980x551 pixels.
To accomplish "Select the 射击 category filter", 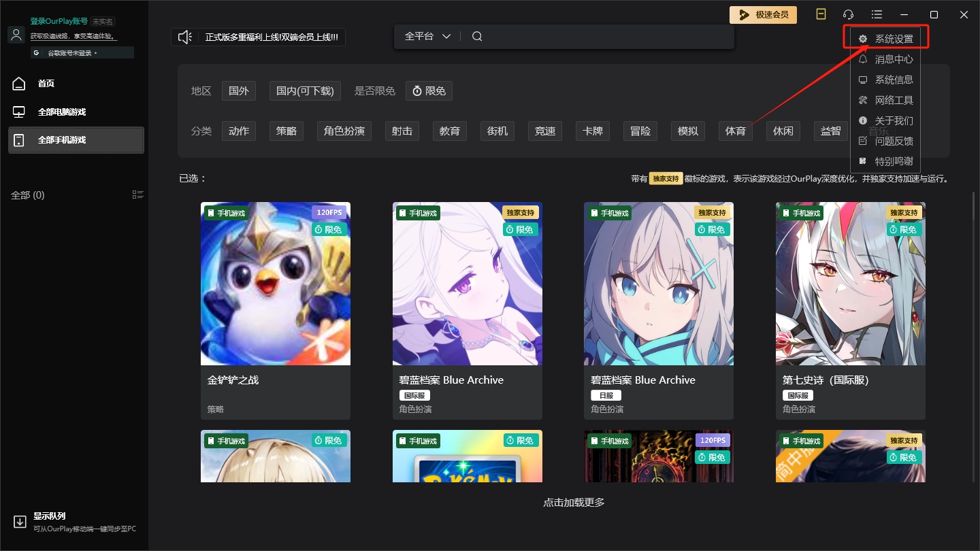I will click(x=402, y=131).
